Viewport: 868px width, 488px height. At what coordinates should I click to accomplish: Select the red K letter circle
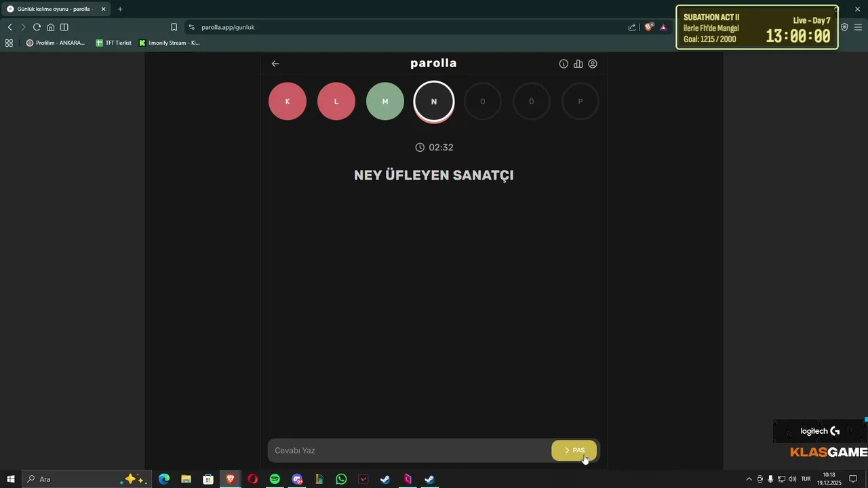tap(288, 101)
